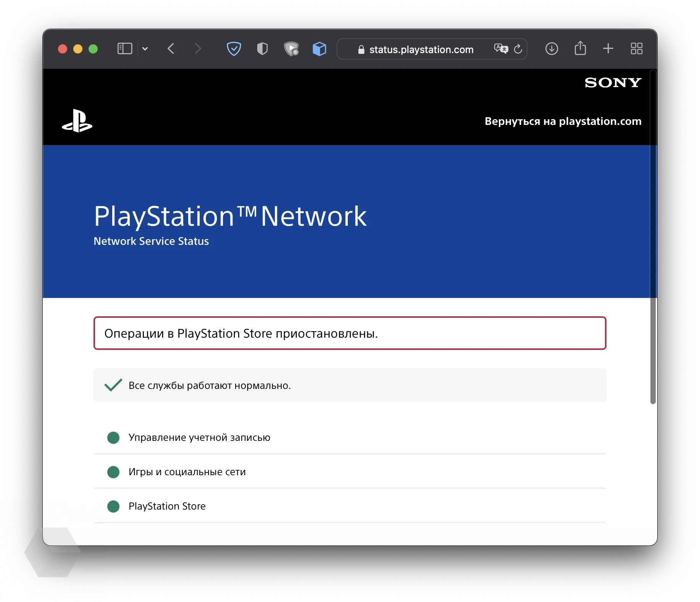The width and height of the screenshot is (700, 602).
Task: Reload the current page
Action: point(518,49)
